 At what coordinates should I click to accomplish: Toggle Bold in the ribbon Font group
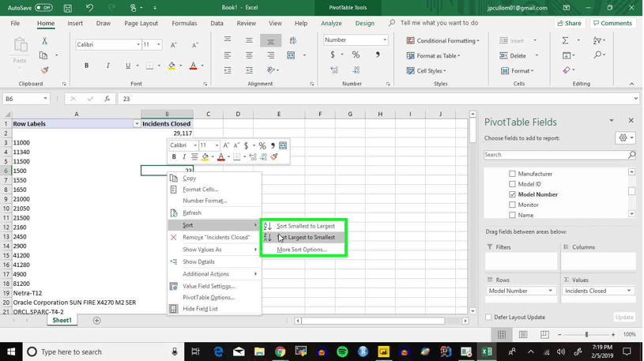86,66
